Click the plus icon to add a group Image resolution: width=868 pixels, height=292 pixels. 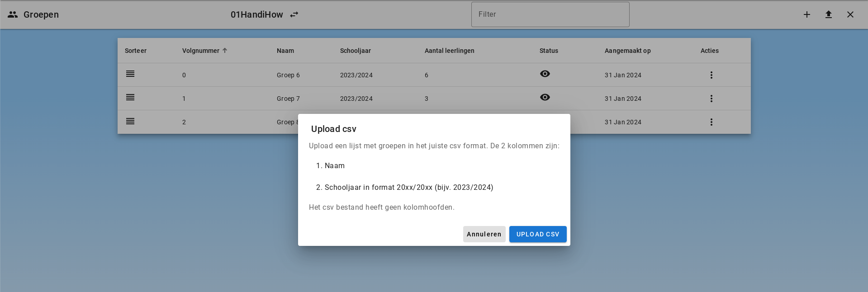pyautogui.click(x=806, y=14)
